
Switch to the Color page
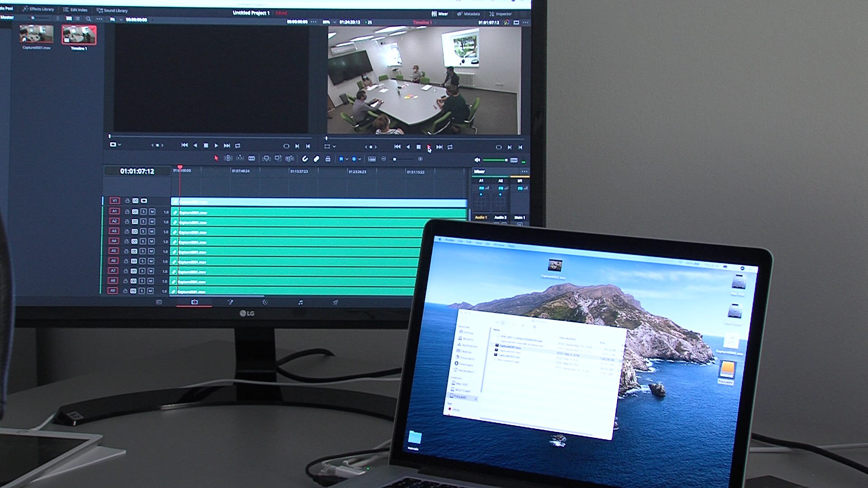(265, 302)
